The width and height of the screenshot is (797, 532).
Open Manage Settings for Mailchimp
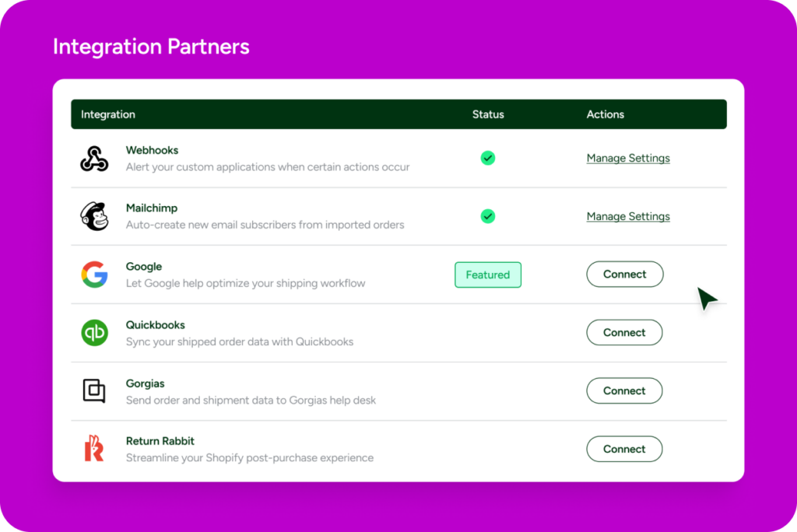628,216
